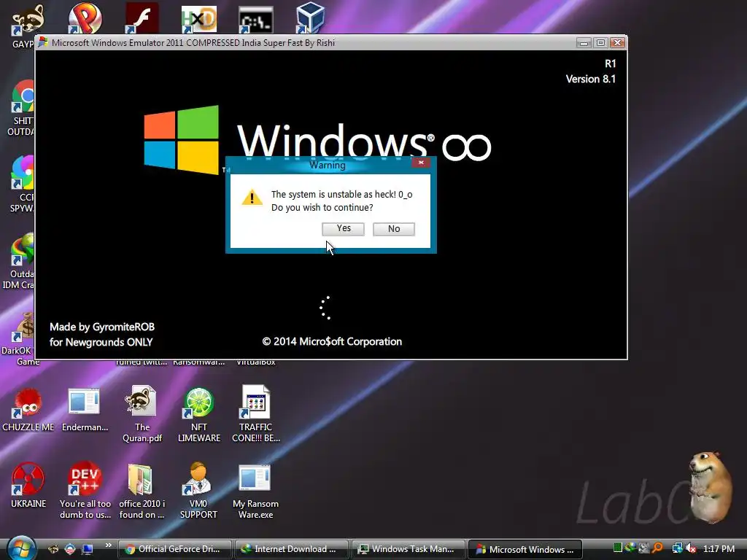Open the DEV C++ 'You're all too dumb' shortcut

pos(85,478)
